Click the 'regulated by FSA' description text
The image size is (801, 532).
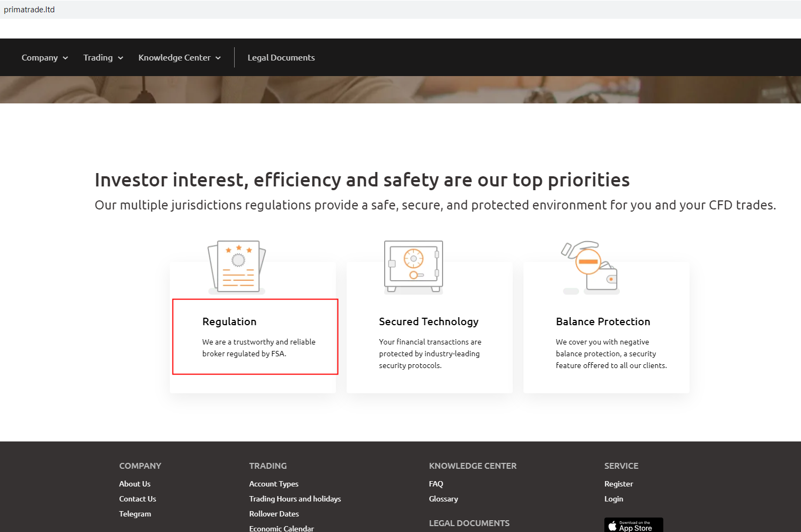pos(259,348)
